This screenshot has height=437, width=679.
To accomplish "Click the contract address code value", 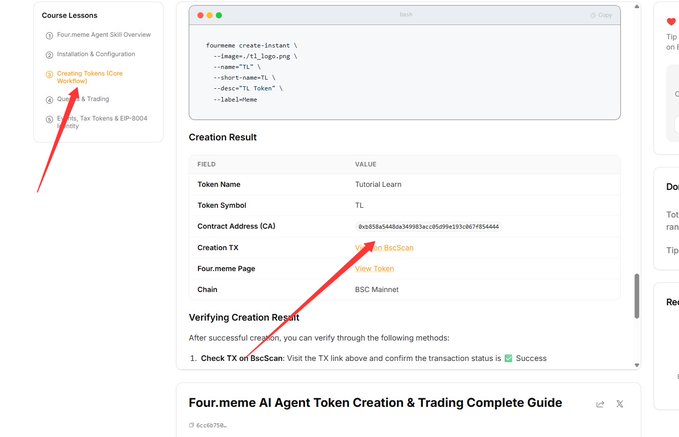I will click(428, 227).
